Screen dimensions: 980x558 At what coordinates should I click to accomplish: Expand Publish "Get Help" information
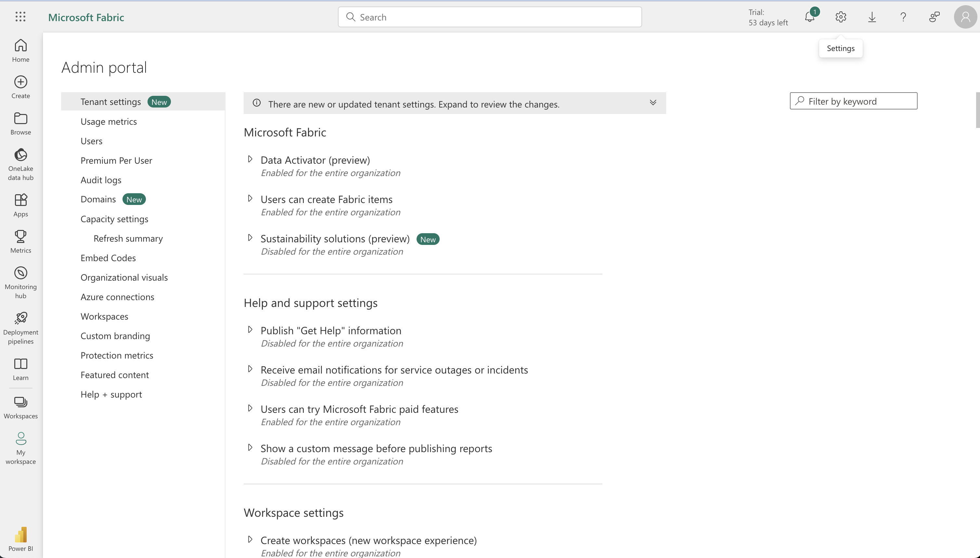click(x=250, y=330)
